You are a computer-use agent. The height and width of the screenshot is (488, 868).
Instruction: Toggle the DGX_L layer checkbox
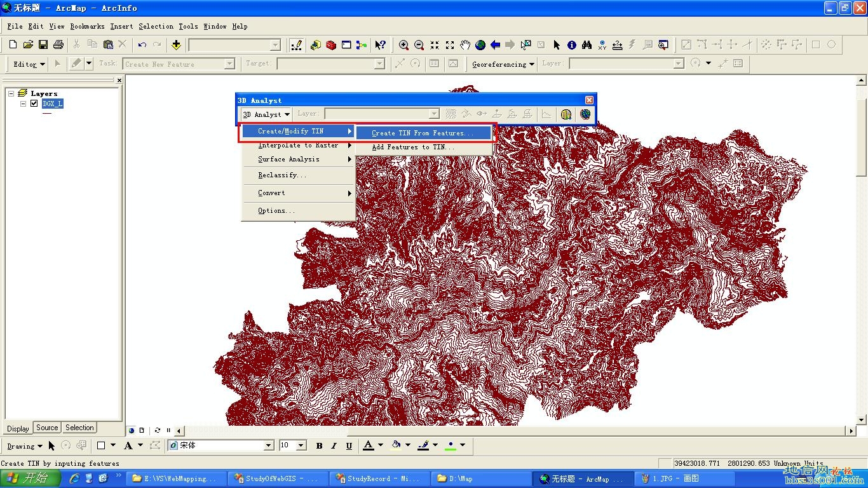click(x=34, y=104)
